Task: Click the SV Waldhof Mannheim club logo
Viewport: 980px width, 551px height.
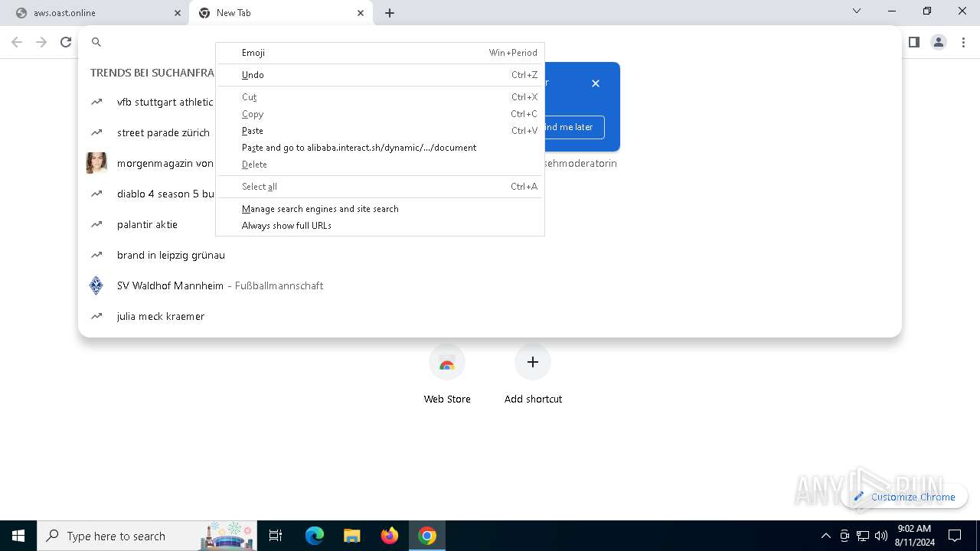Action: tap(96, 285)
